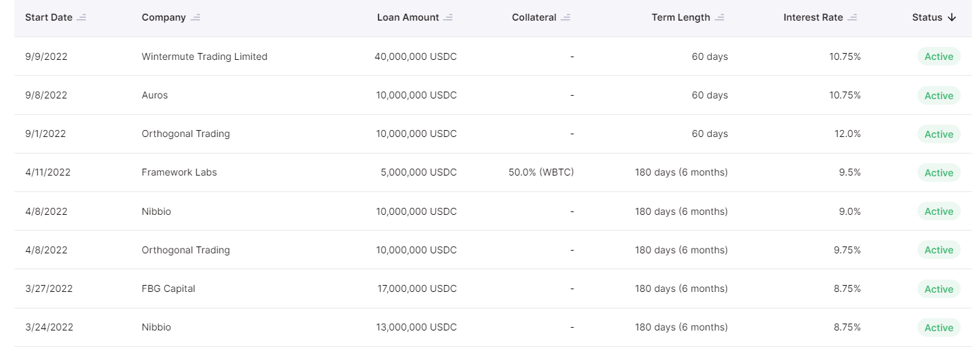Toggle the Status column descending arrow
This screenshot has height=347, width=980.
click(952, 18)
